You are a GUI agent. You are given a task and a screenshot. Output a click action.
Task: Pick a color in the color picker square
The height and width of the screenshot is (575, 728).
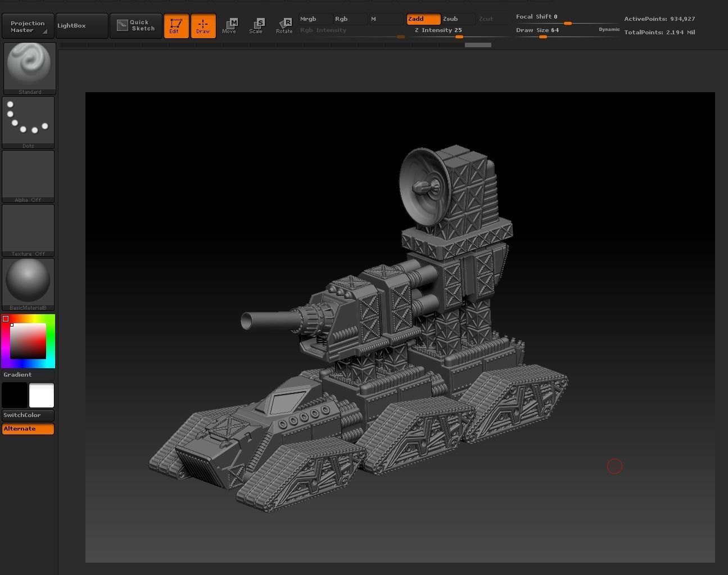pyautogui.click(x=28, y=341)
